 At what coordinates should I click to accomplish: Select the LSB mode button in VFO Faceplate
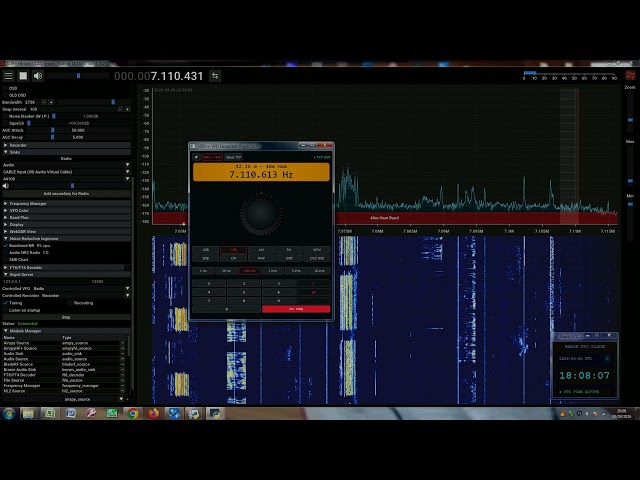pyautogui.click(x=233, y=250)
